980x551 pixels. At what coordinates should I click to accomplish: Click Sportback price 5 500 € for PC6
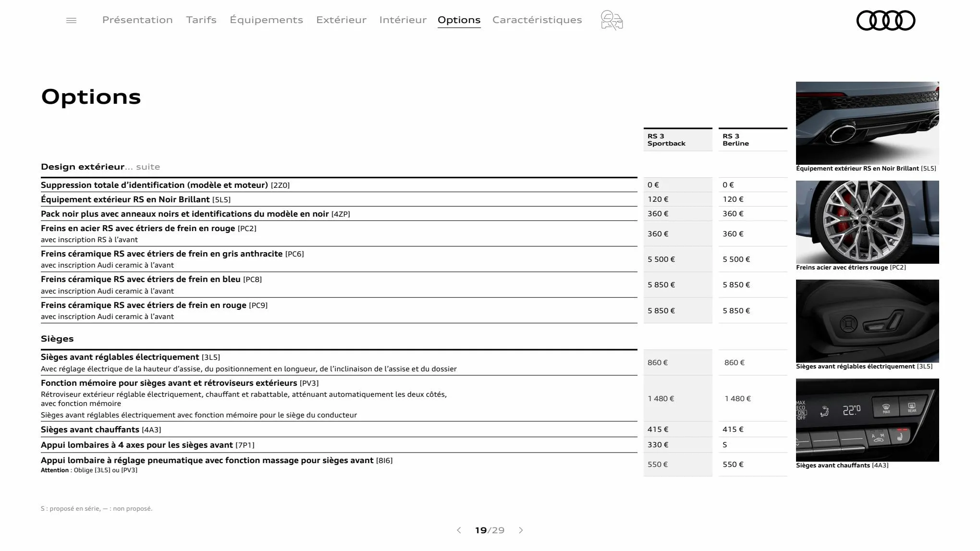(661, 259)
